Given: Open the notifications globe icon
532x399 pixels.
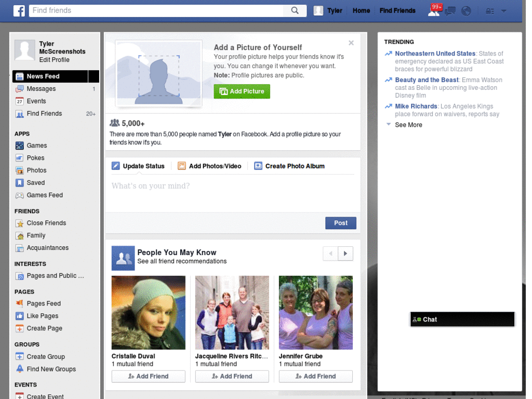Looking at the screenshot, I should pyautogui.click(x=466, y=11).
